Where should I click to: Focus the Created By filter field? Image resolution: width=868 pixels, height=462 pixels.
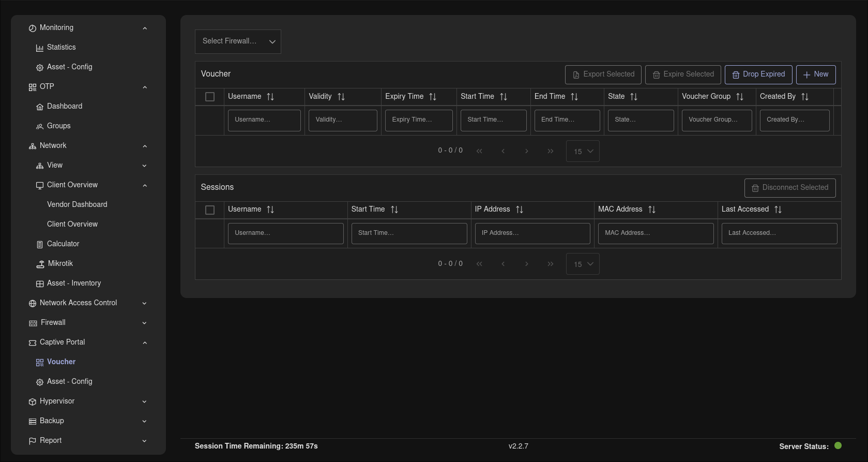pyautogui.click(x=795, y=120)
